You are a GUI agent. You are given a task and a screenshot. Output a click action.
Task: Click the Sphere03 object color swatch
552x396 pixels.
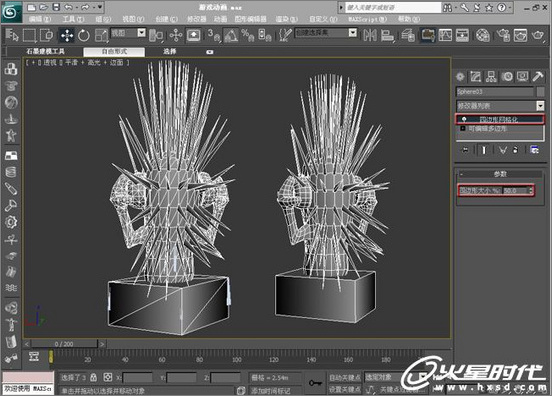pyautogui.click(x=540, y=92)
